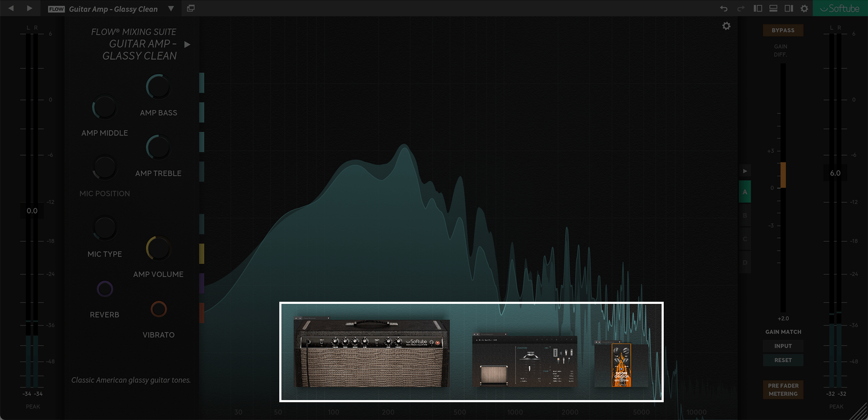Open the guitar amp head thumbnail
868x420 pixels.
coord(372,353)
